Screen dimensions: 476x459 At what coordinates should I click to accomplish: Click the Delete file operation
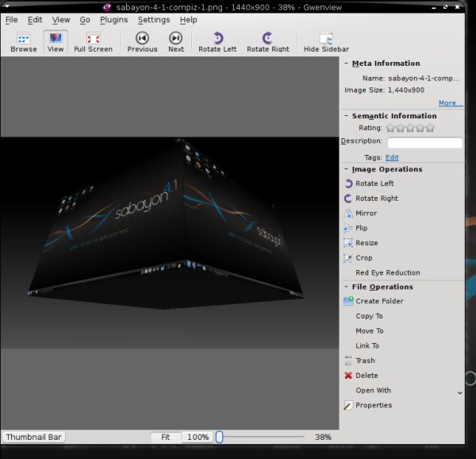pyautogui.click(x=367, y=376)
